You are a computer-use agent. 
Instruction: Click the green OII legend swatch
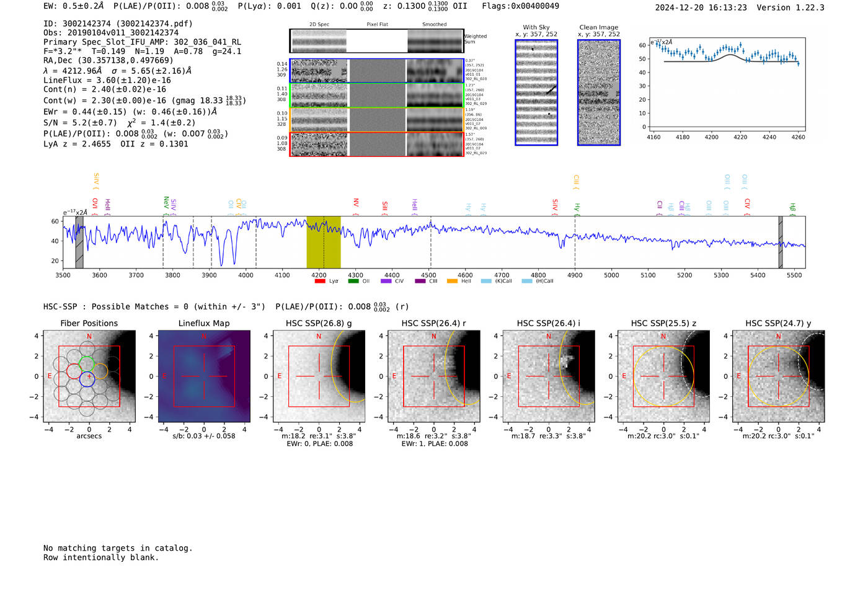click(x=353, y=281)
